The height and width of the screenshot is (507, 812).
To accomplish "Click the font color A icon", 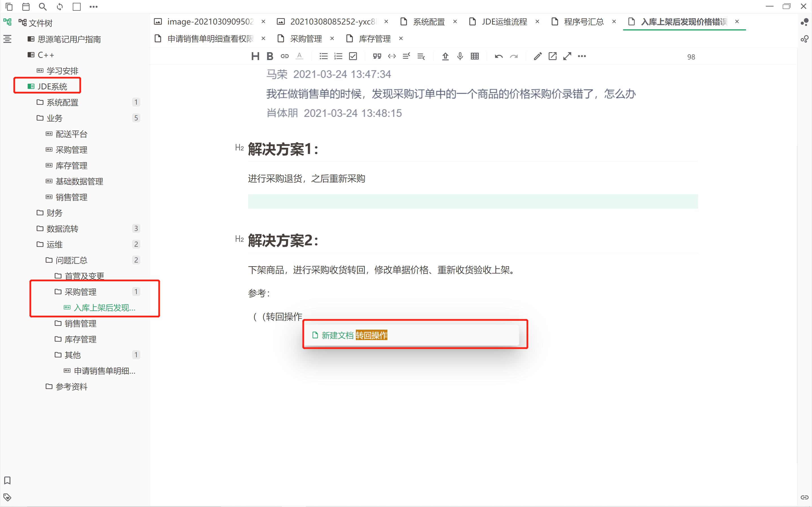I will 299,56.
